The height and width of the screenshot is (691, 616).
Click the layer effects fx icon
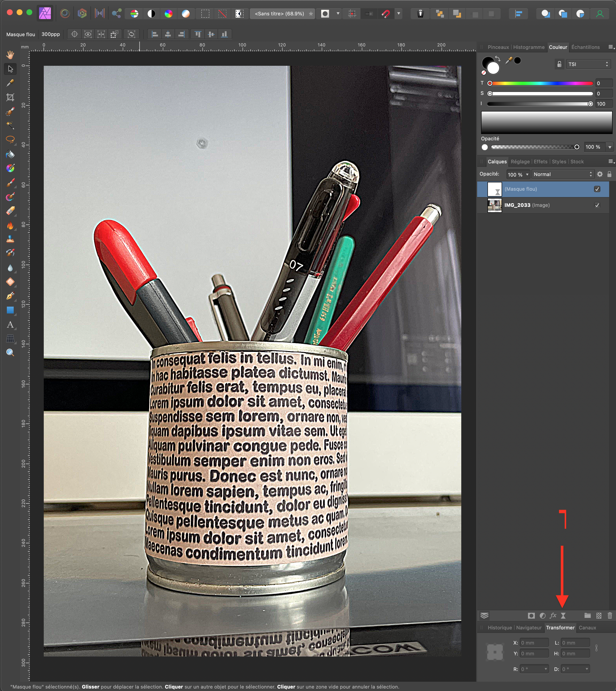[553, 616]
